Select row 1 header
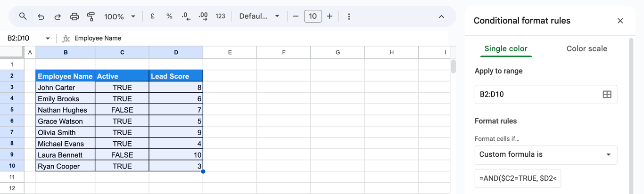 12,65
